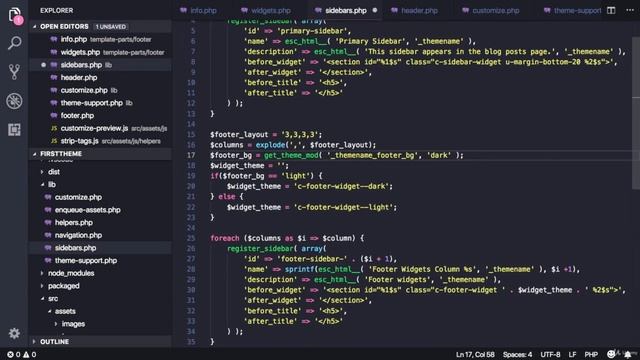Collapse the src folder
The height and width of the screenshot is (360, 640).
click(53, 298)
